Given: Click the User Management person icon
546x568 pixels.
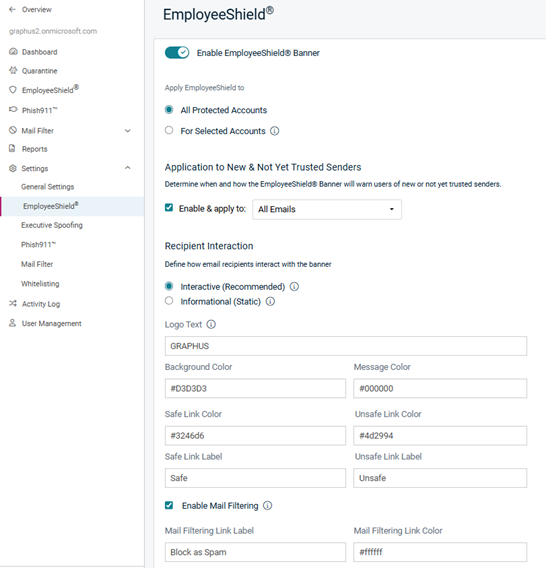Looking at the screenshot, I should (x=12, y=323).
